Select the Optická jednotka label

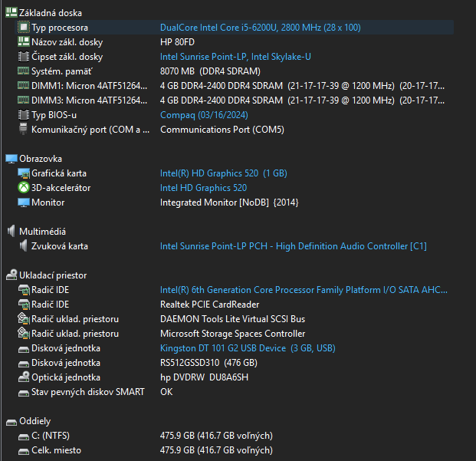pos(66,377)
